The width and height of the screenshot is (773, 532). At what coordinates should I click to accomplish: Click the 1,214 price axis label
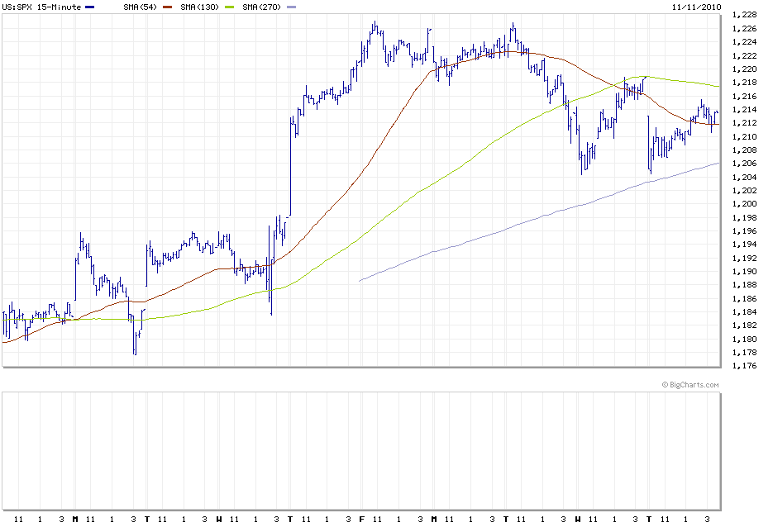click(x=744, y=109)
